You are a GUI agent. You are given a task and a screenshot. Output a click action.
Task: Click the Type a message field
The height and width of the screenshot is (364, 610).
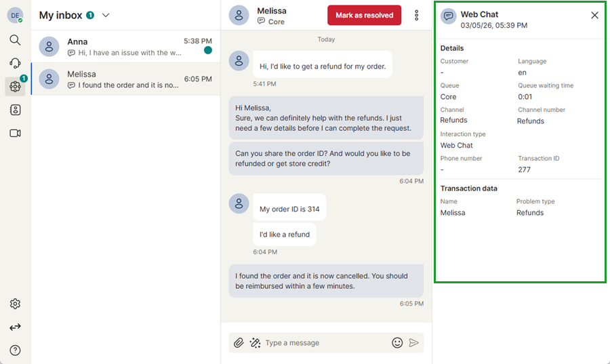click(325, 343)
